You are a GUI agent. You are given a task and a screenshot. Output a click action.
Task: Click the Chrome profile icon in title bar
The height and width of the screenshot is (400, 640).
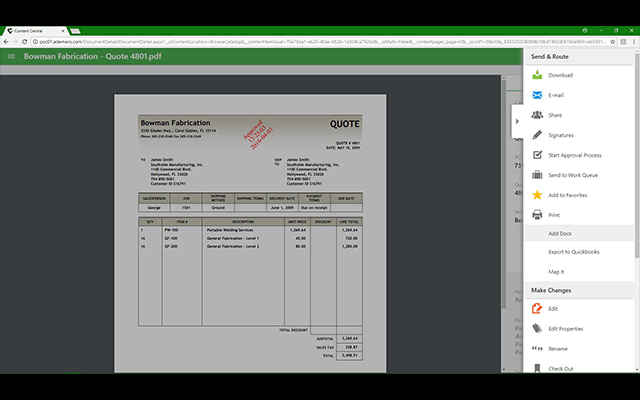tap(585, 31)
